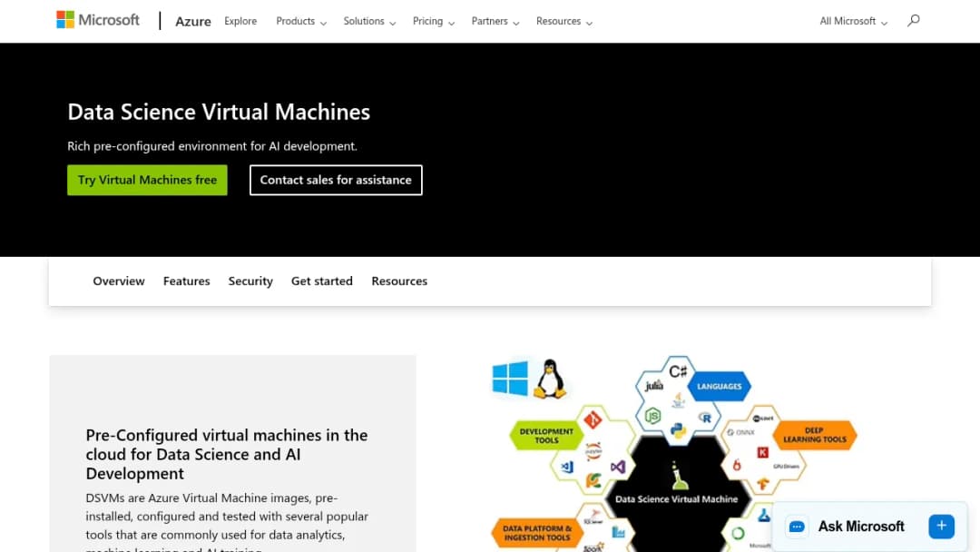Expand the Solutions dropdown menu
This screenshot has width=980, height=552.
pyautogui.click(x=369, y=21)
